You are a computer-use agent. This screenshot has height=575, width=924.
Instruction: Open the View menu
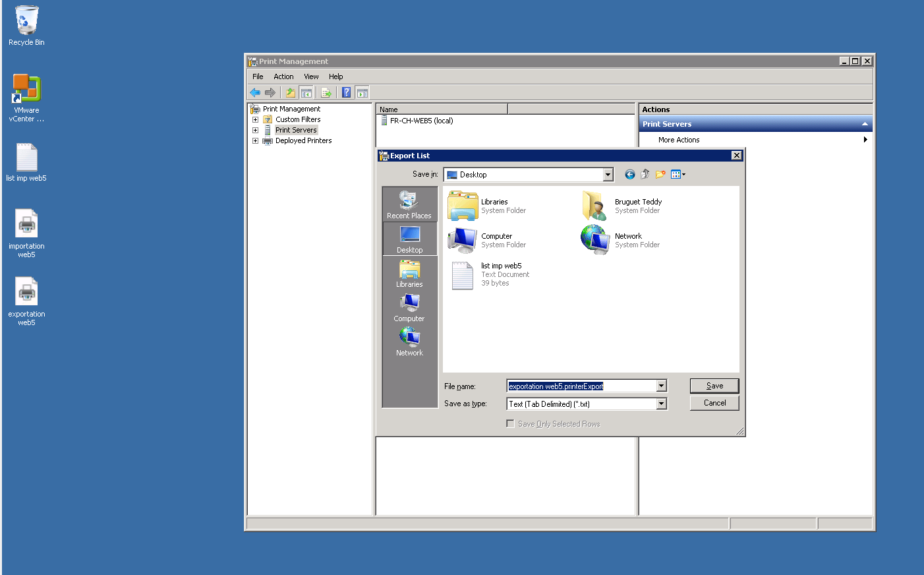pos(311,76)
